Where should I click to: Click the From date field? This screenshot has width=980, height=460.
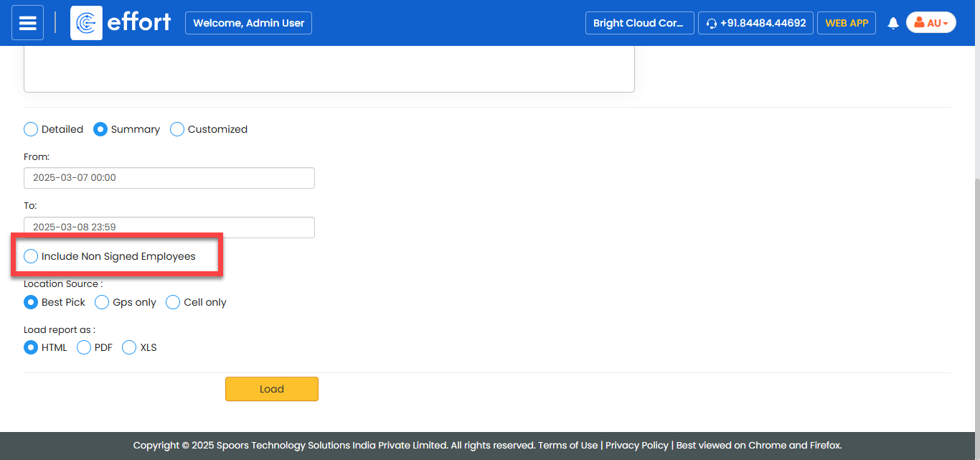169,178
